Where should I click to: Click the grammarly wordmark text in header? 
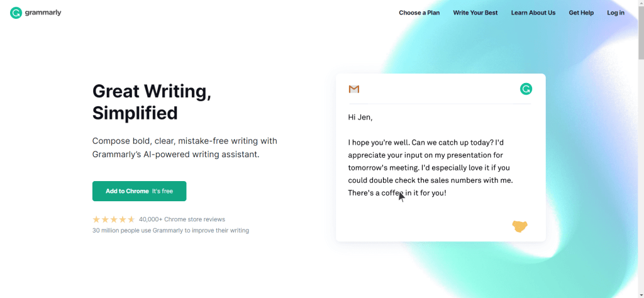[43, 13]
